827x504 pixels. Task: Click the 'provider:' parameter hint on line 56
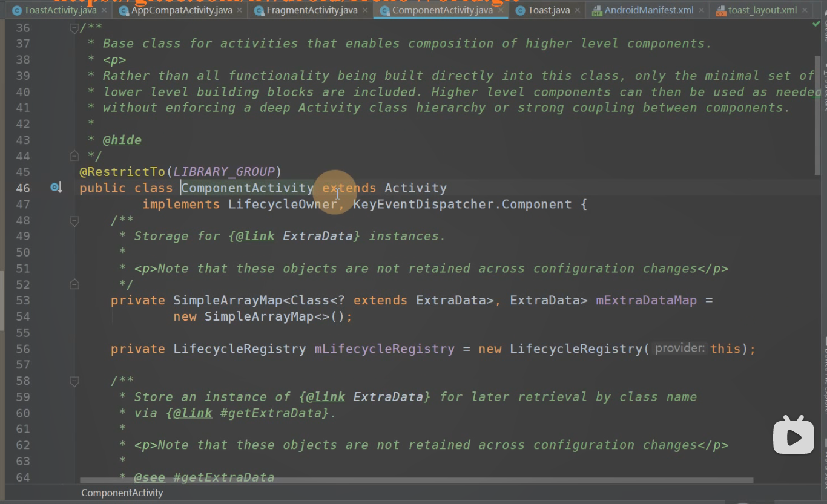pyautogui.click(x=680, y=349)
